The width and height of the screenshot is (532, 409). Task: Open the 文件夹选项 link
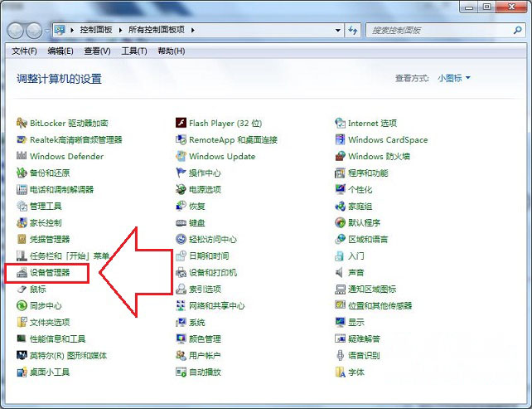[x=50, y=323]
